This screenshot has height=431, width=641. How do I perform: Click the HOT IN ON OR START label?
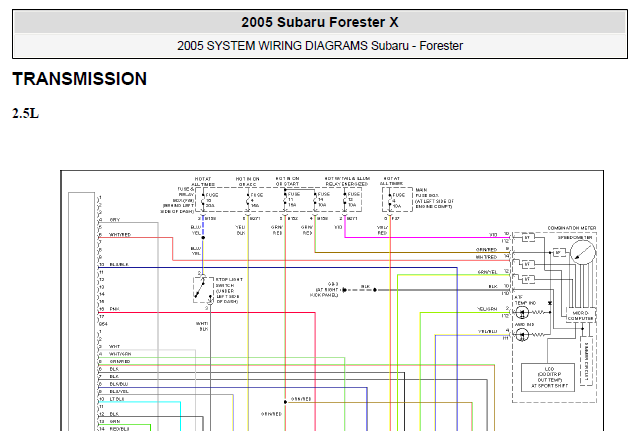click(x=287, y=181)
